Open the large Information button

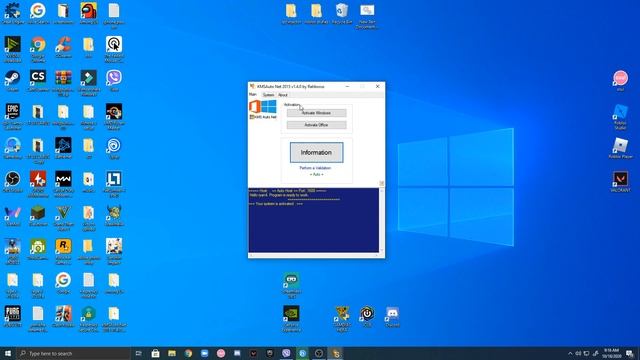point(316,152)
